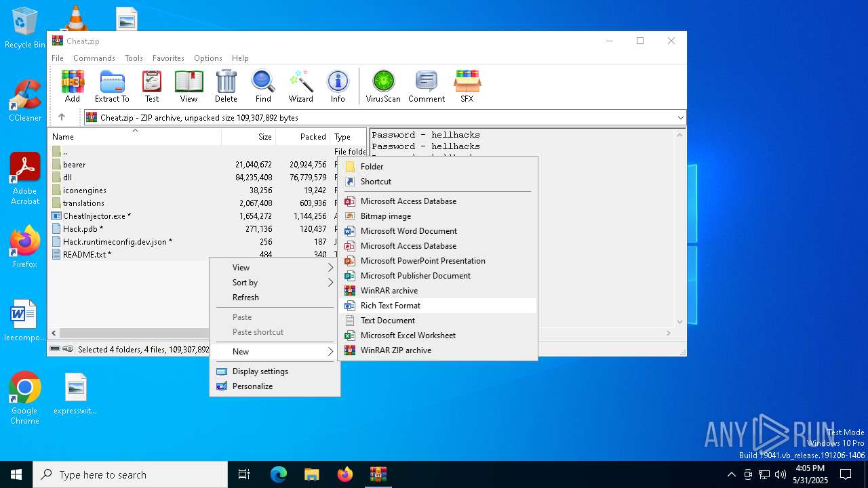Click the View toolbar icon
The height and width of the screenshot is (488, 868).
click(x=189, y=86)
